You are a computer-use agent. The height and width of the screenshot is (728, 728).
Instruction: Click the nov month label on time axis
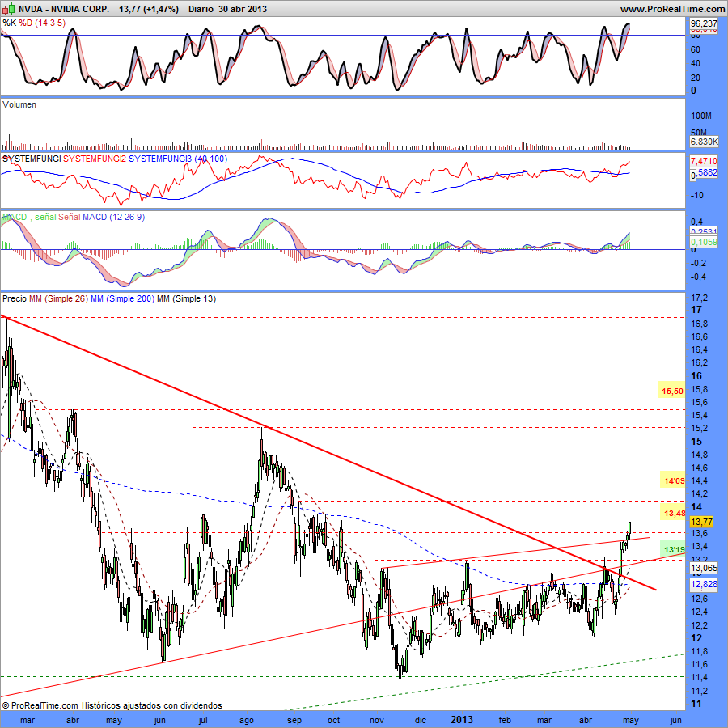click(x=377, y=721)
